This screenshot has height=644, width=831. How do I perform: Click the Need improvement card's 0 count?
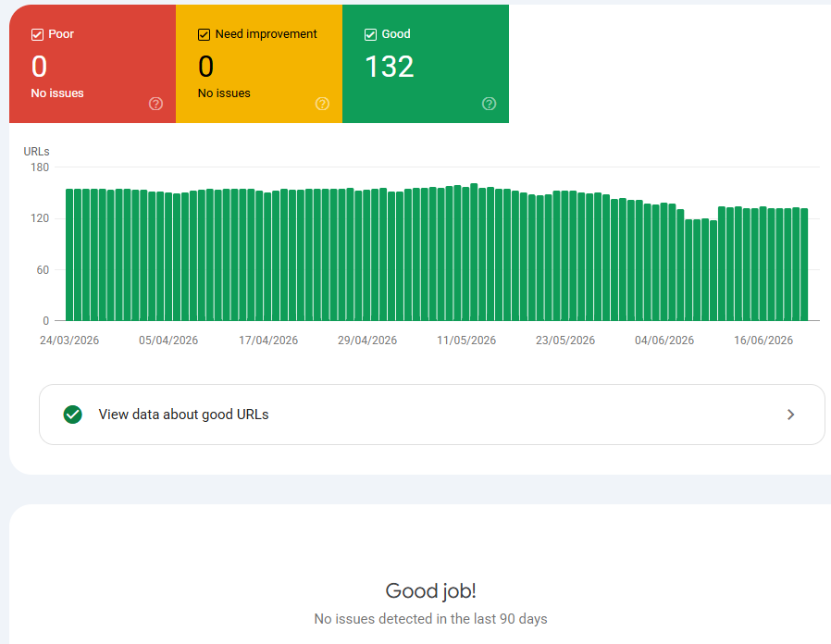205,67
